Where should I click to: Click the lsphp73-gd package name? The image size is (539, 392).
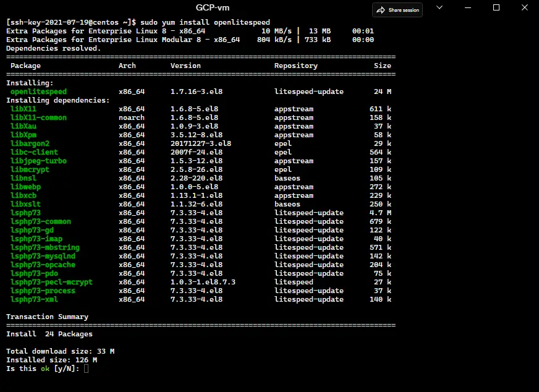pyautogui.click(x=32, y=230)
